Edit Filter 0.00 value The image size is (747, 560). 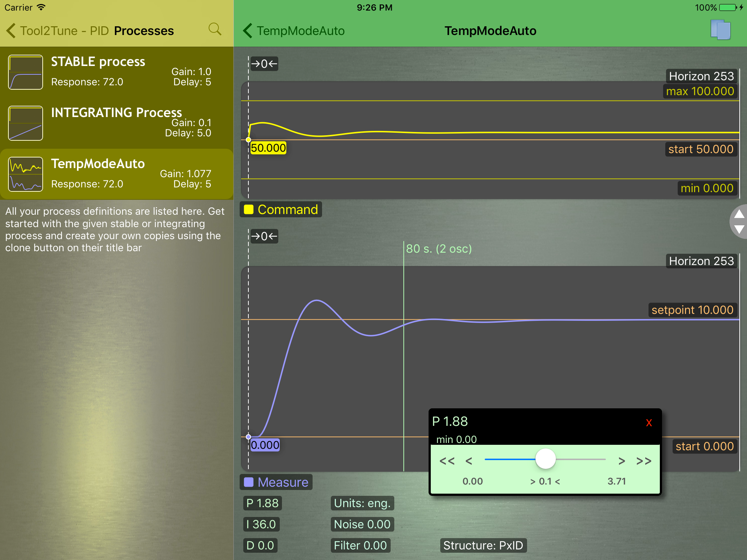click(360, 545)
